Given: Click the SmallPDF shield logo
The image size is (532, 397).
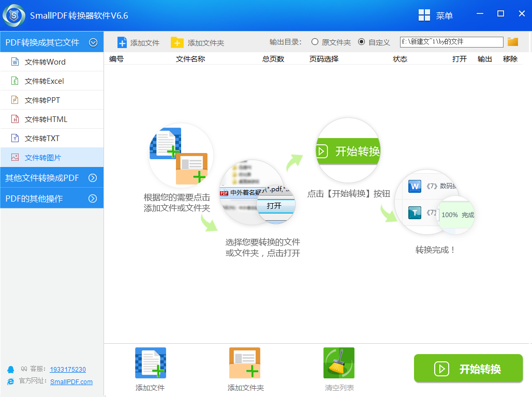Looking at the screenshot, I should pos(14,16).
